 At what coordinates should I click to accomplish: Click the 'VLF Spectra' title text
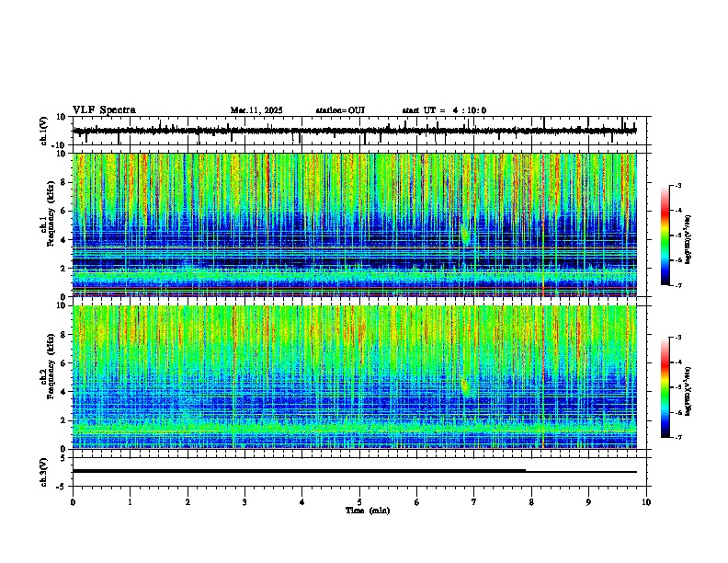[104, 110]
